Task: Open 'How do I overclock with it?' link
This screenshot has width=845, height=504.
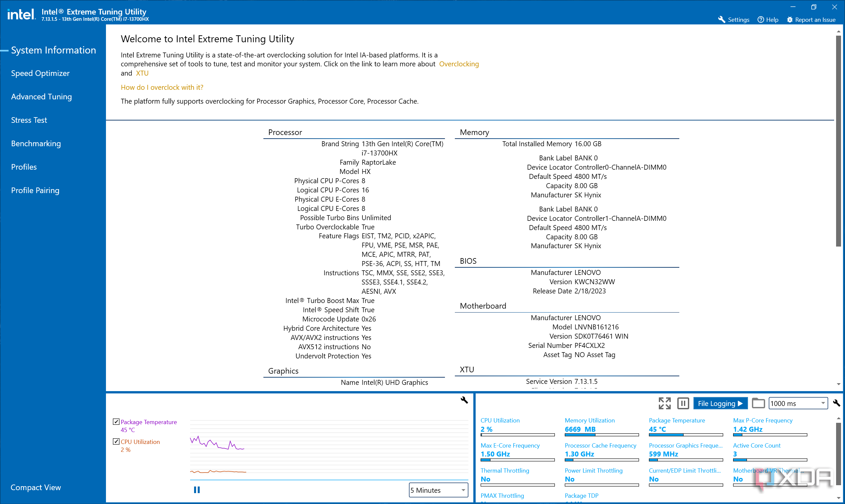Action: pos(162,87)
